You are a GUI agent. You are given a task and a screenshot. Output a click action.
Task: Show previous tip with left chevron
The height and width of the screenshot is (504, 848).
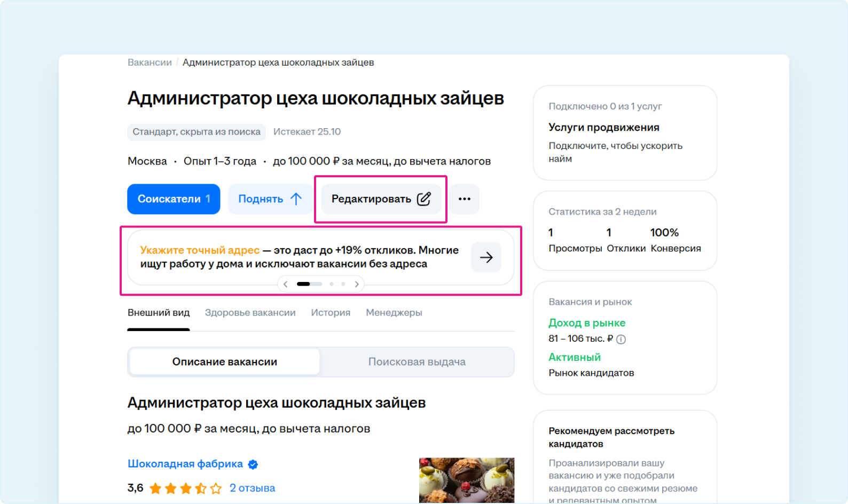click(286, 284)
